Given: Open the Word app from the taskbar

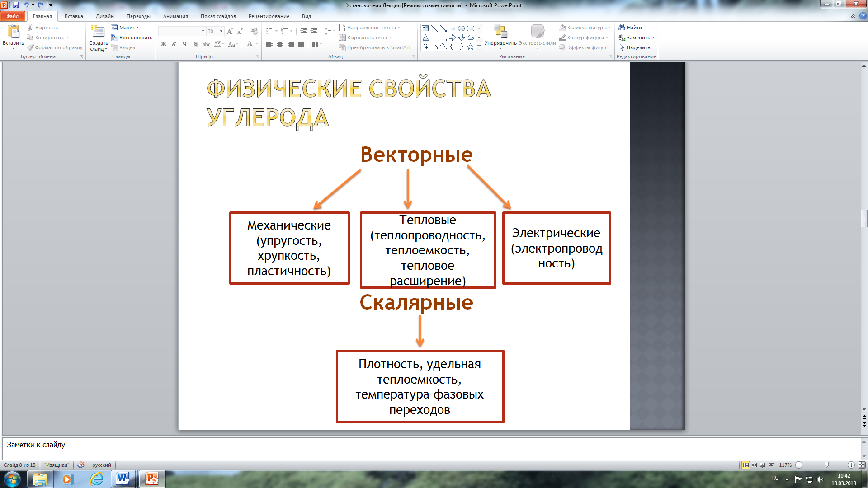Looking at the screenshot, I should coord(123,479).
